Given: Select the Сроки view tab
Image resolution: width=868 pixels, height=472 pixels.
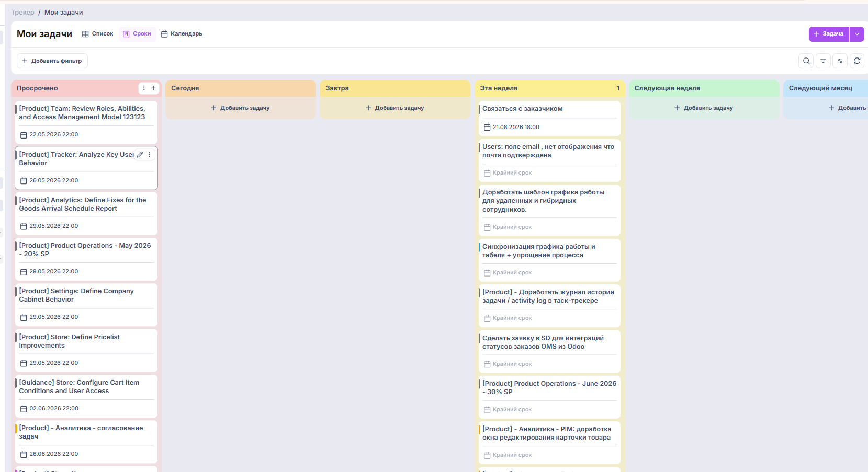Looking at the screenshot, I should pos(137,34).
